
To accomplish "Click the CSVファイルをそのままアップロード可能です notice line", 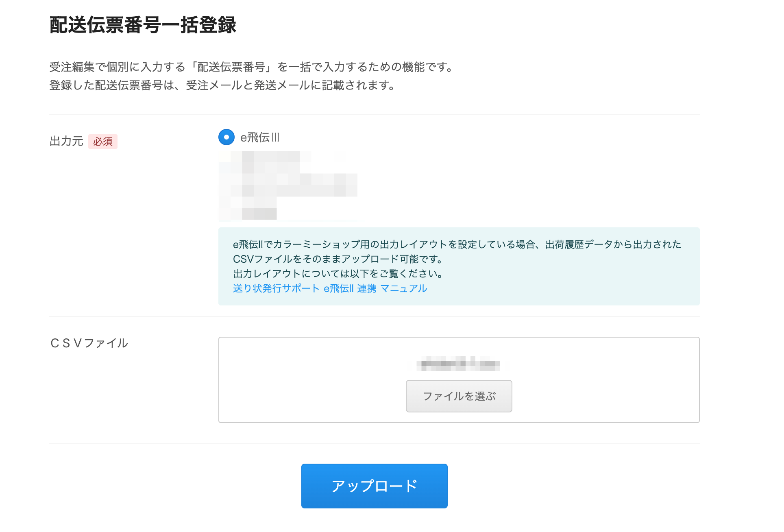I will point(338,259).
